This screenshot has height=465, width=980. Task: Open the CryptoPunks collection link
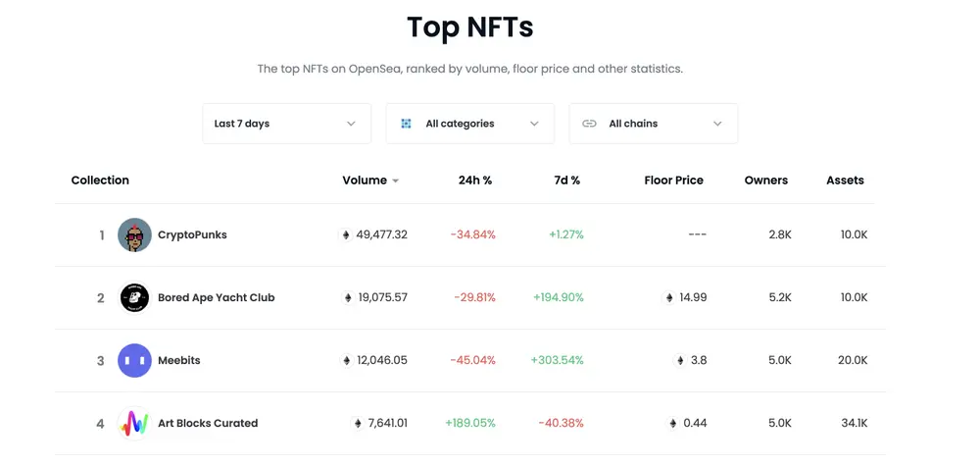[192, 235]
